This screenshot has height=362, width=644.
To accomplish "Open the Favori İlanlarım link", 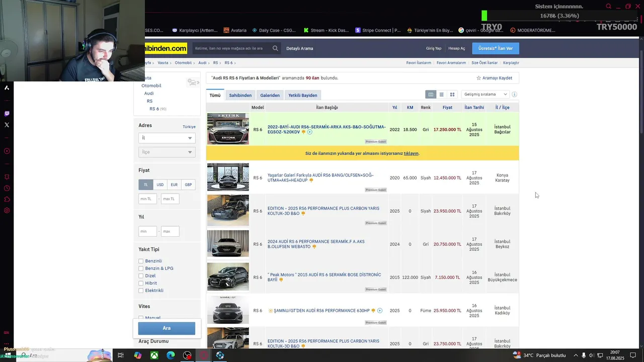I will pyautogui.click(x=419, y=63).
